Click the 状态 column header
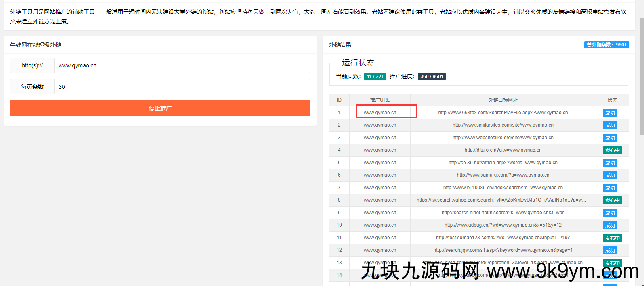The width and height of the screenshot is (644, 286). (612, 100)
